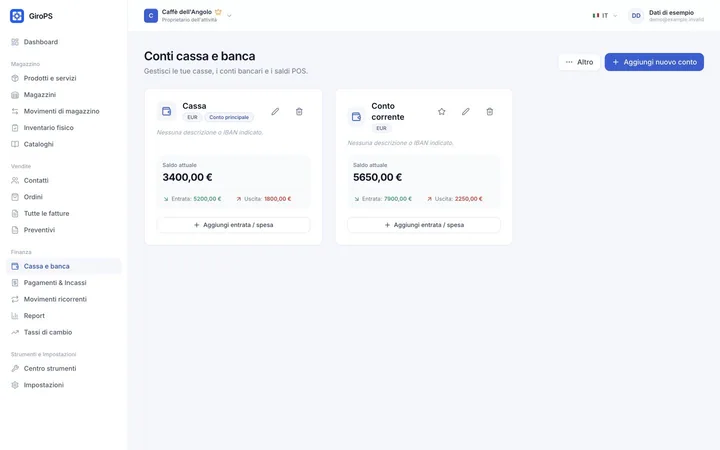This screenshot has height=450, width=720.
Task: Click the Centro strumenti wrench icon
Action: click(15, 369)
